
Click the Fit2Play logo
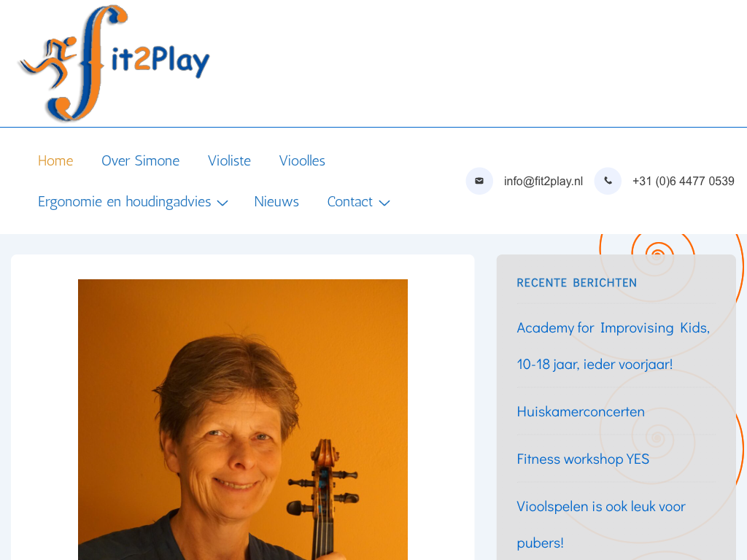point(114,63)
